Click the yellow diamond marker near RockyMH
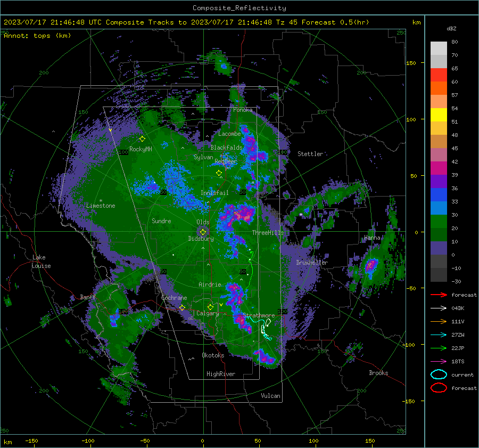Image resolution: width=479 pixels, height=448 pixels. pyautogui.click(x=142, y=139)
